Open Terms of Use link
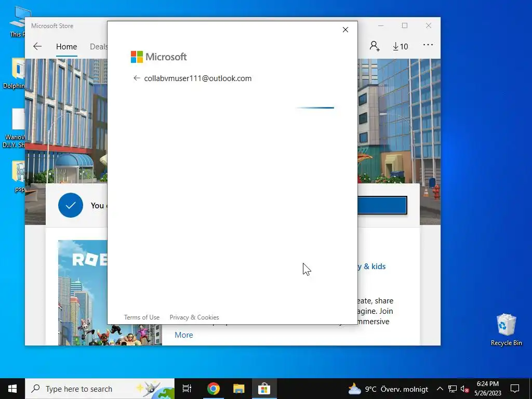Viewport: 532px width, 399px height. [x=141, y=317]
